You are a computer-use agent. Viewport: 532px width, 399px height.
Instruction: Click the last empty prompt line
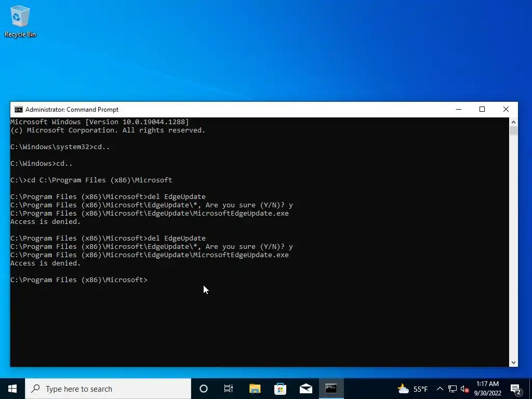pos(79,280)
